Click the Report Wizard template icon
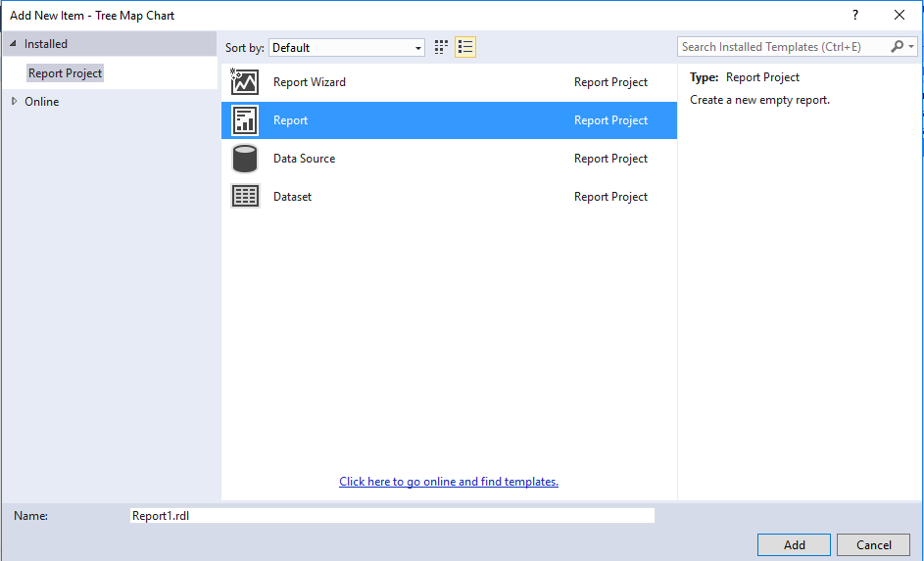 pos(245,82)
